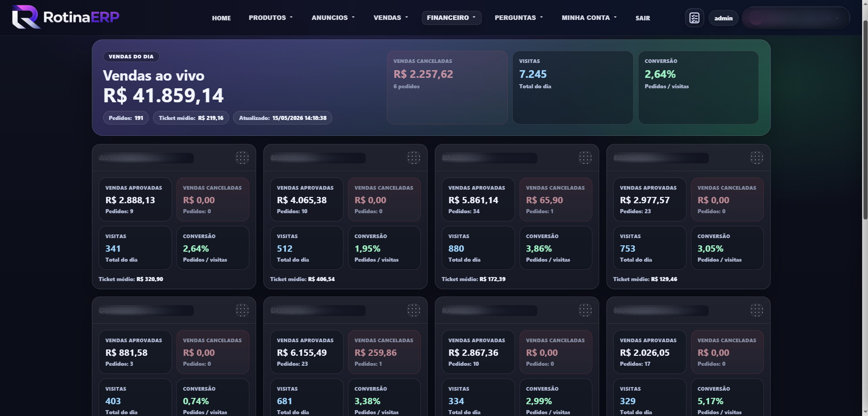Expand the Anuncios menu
Screen dimensions: 868x416
click(333, 18)
